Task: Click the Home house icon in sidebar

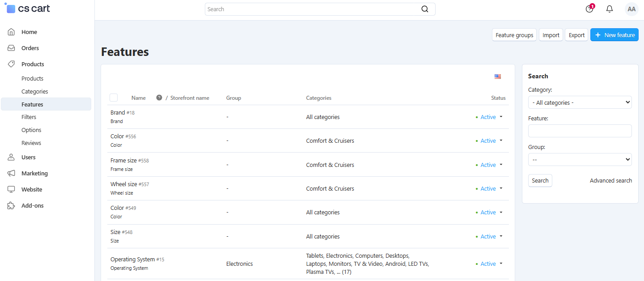Action: pos(12,32)
